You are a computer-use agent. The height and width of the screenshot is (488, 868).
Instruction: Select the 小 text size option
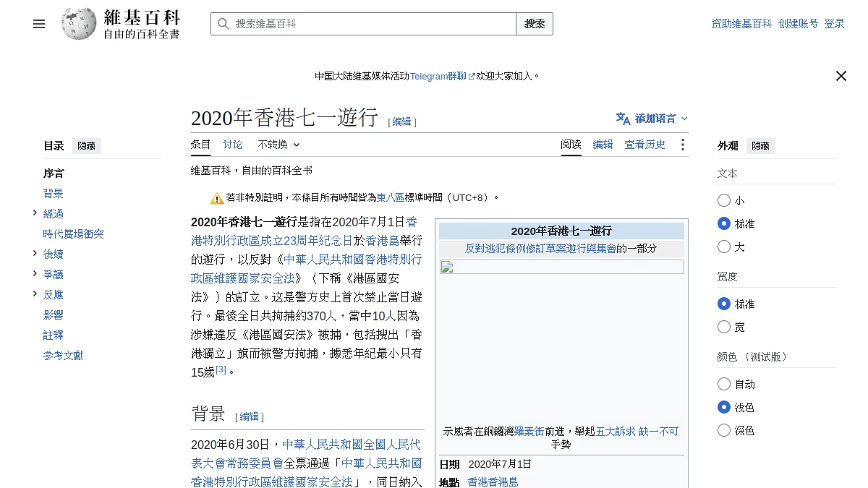pyautogui.click(x=724, y=200)
